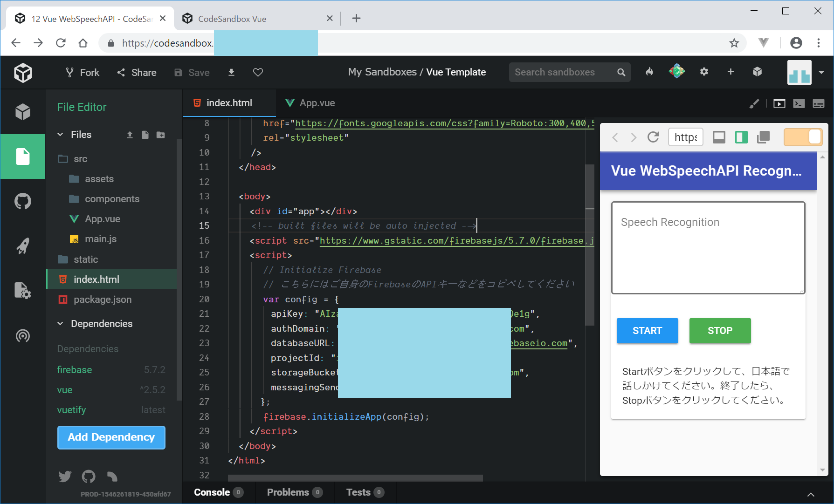Like the sandbox with heart icon

point(258,72)
